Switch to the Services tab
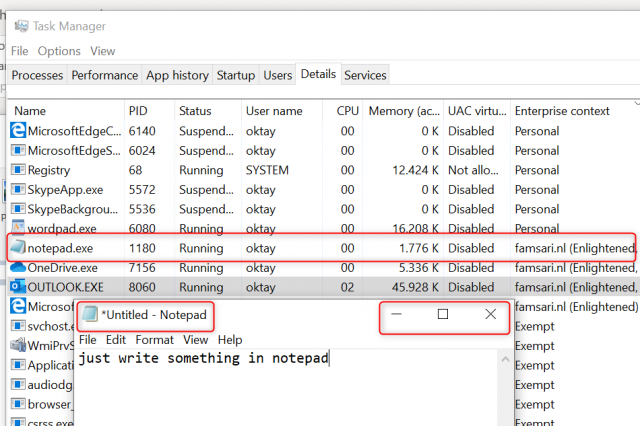This screenshot has height=426, width=640. click(x=365, y=75)
